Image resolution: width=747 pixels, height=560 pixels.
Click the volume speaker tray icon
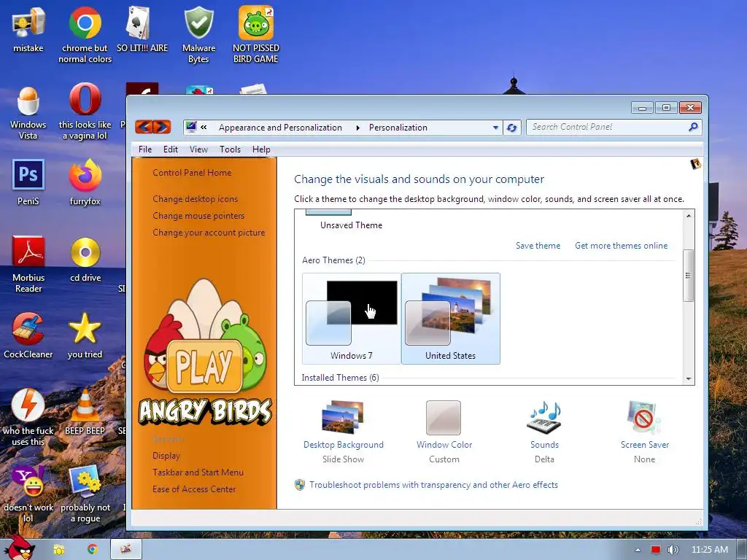coord(673,550)
